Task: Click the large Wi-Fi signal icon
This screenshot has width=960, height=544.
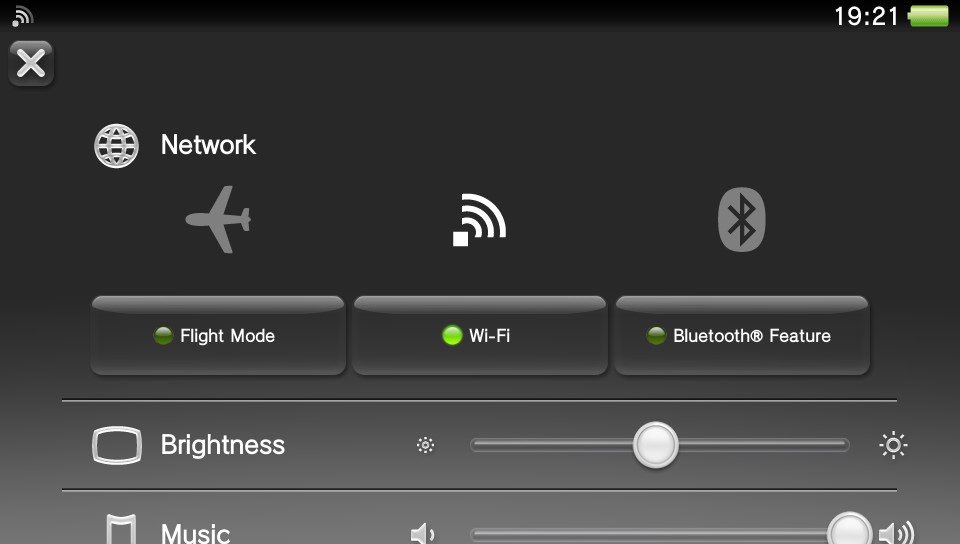Action: click(479, 220)
